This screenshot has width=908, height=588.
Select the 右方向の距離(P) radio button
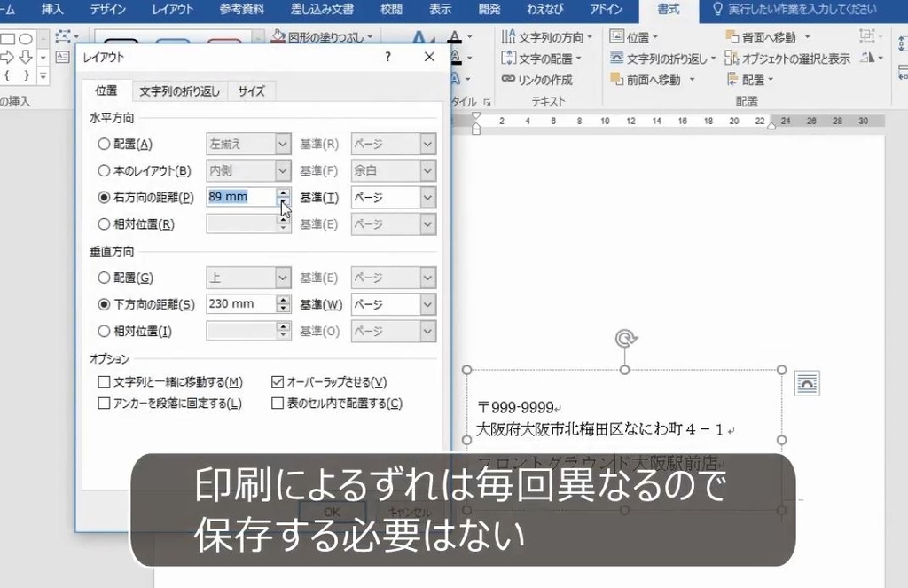point(104,197)
